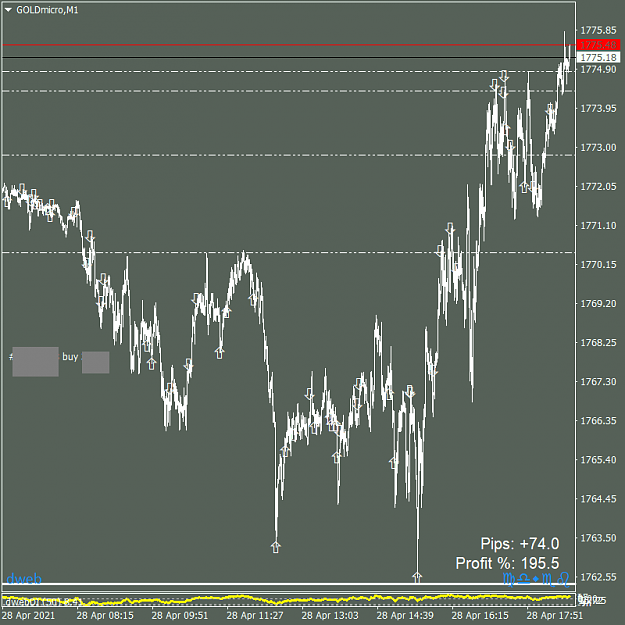Click the Pips: +74.0 readout
625x625 pixels.
520,544
